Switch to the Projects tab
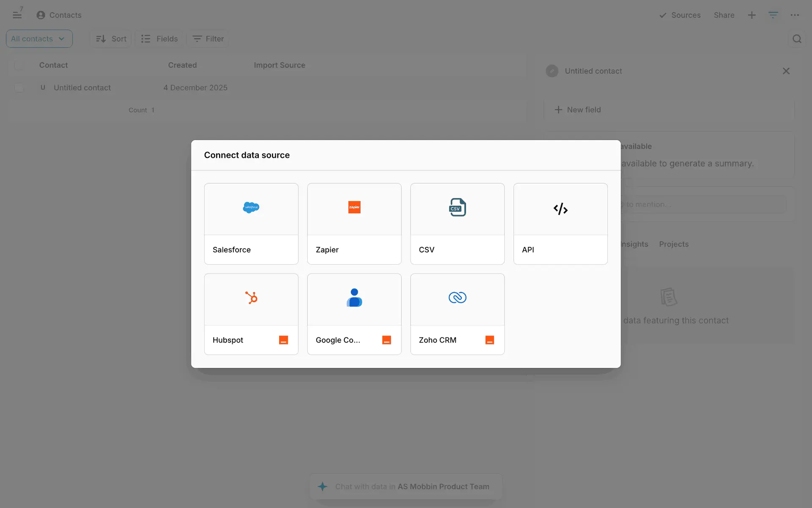The width and height of the screenshot is (812, 508). pyautogui.click(x=674, y=244)
